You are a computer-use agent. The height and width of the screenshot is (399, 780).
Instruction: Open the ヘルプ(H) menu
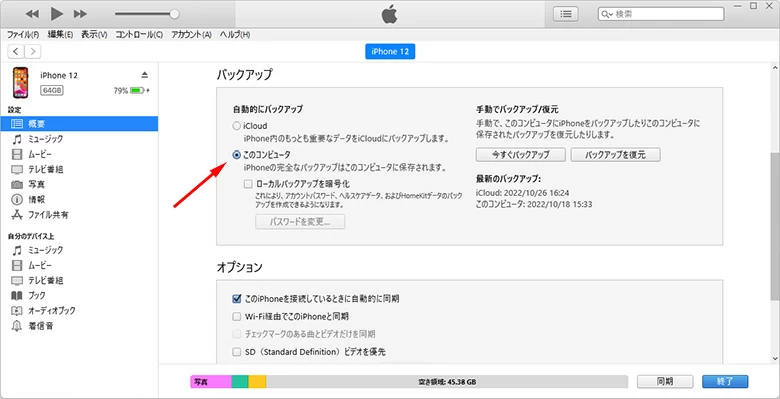click(x=234, y=35)
